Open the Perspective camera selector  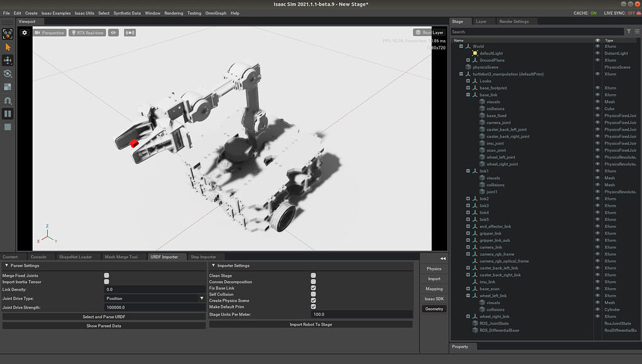pos(49,33)
